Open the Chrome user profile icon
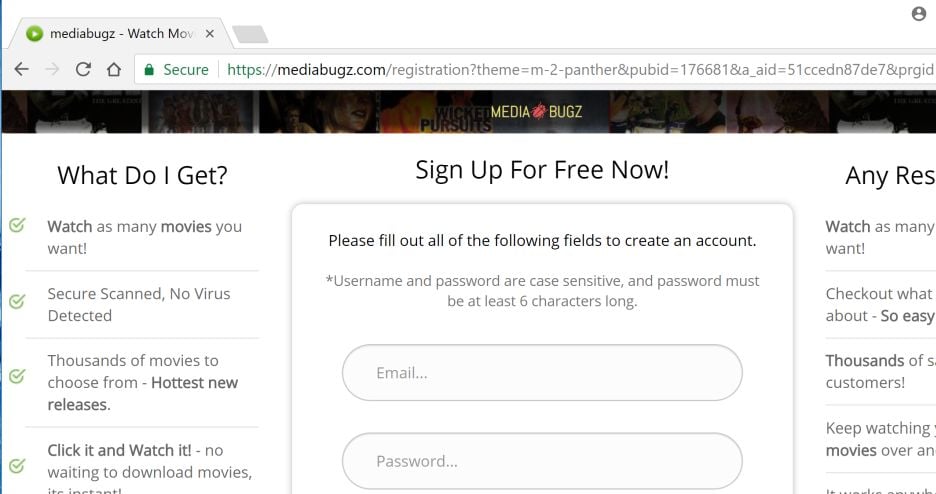This screenshot has width=936, height=494. pos(919,14)
